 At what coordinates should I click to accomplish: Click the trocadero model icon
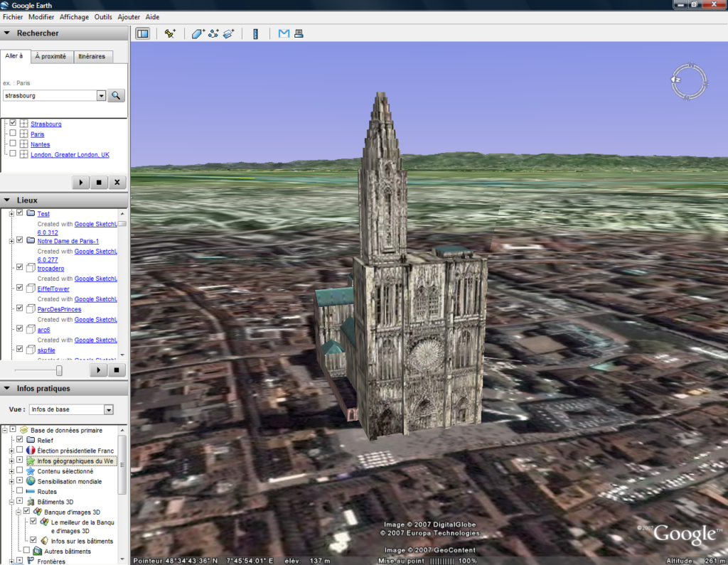[x=31, y=268]
